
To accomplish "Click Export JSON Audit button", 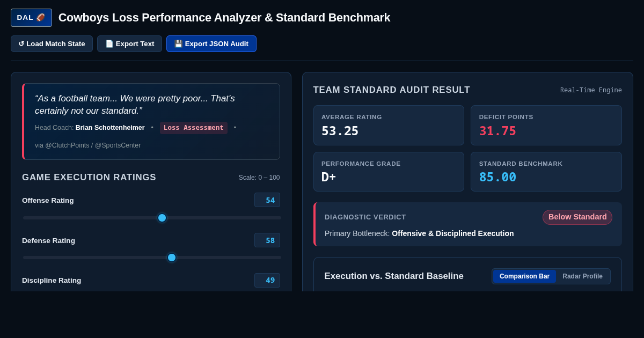I will coord(211,44).
